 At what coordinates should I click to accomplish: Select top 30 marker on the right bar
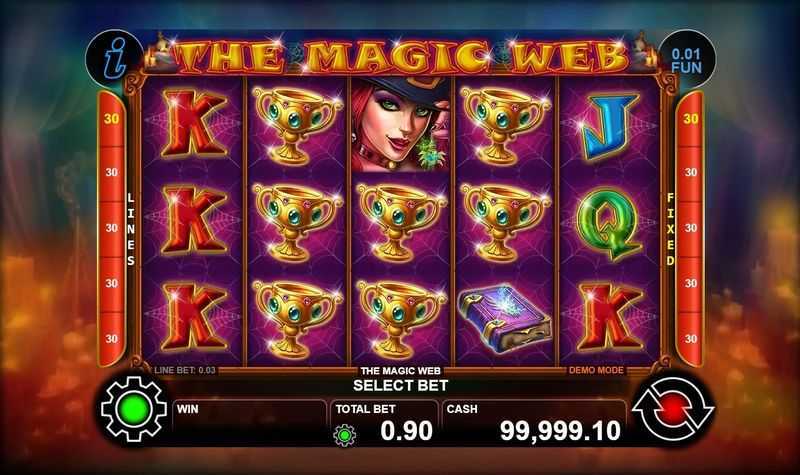[x=690, y=119]
